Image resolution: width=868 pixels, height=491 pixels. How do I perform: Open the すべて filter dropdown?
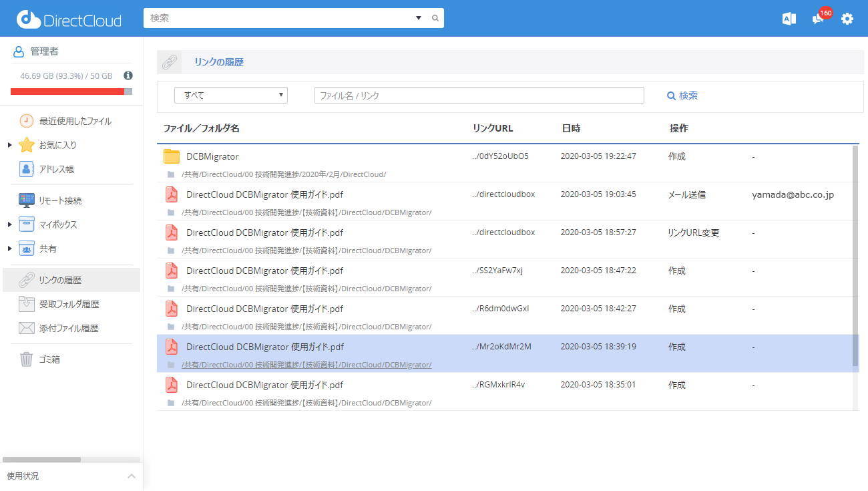point(231,96)
